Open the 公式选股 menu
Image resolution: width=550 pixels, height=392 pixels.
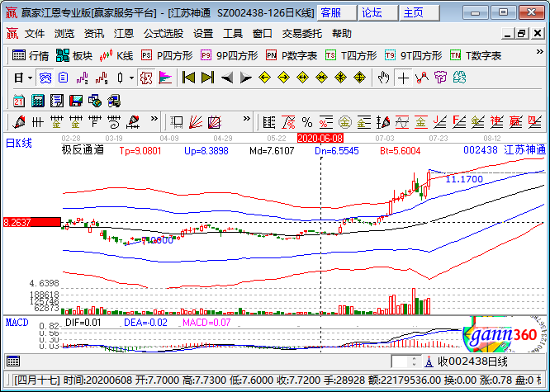(164, 34)
